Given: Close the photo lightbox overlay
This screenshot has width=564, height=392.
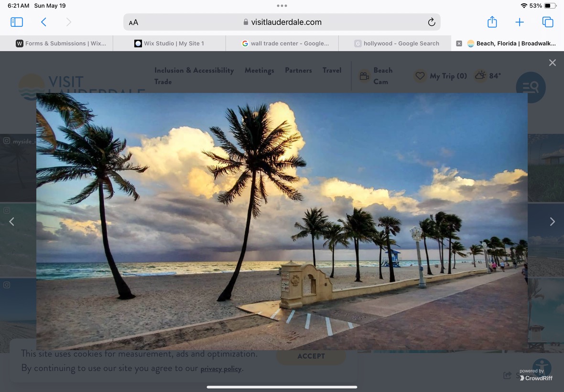Looking at the screenshot, I should 553,63.
